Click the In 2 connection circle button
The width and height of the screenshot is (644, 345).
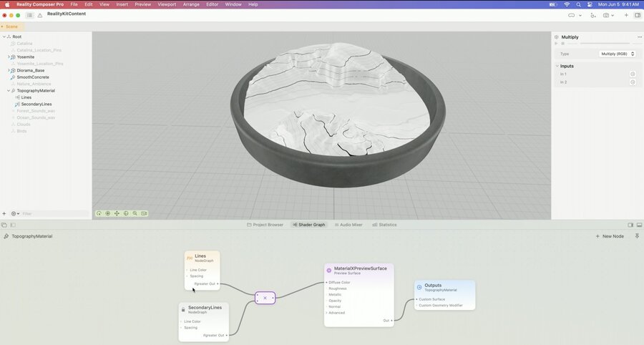(633, 82)
